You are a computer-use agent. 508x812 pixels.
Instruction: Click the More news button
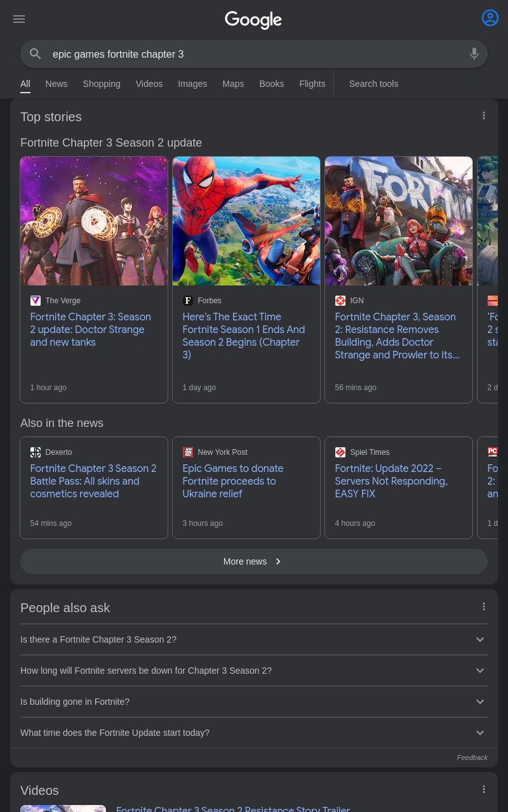coord(254,561)
